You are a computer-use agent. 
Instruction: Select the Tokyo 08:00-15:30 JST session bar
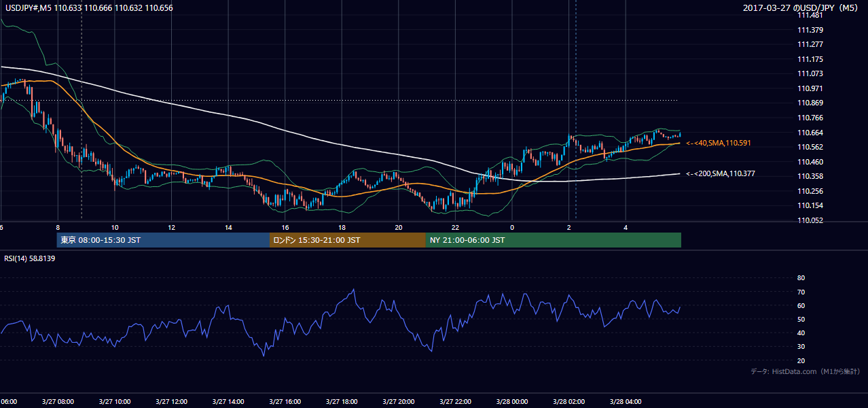(163, 240)
